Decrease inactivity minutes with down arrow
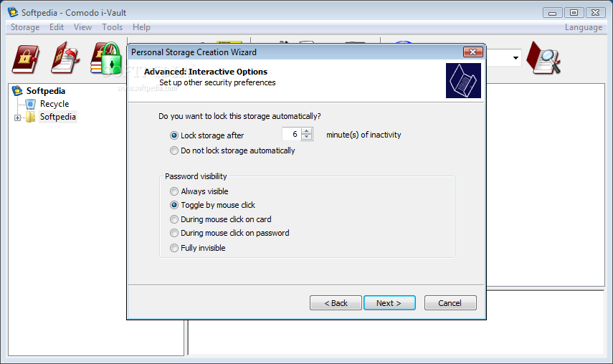613x364 pixels. (307, 137)
